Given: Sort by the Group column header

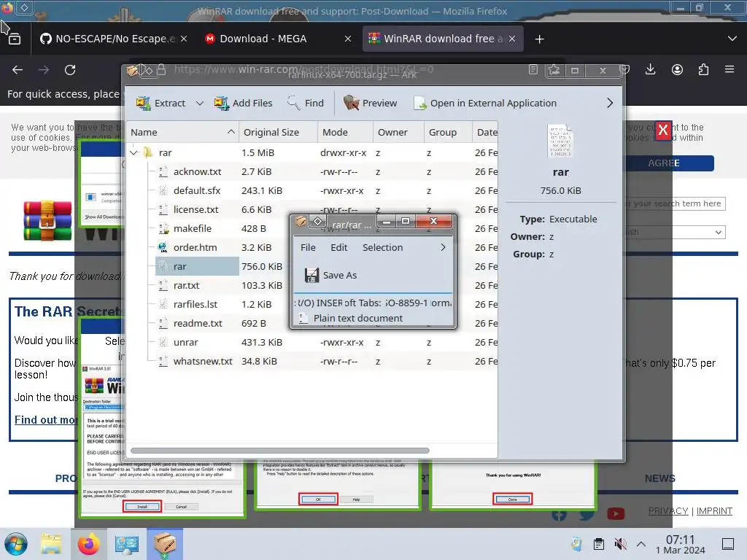Looking at the screenshot, I should [448, 132].
